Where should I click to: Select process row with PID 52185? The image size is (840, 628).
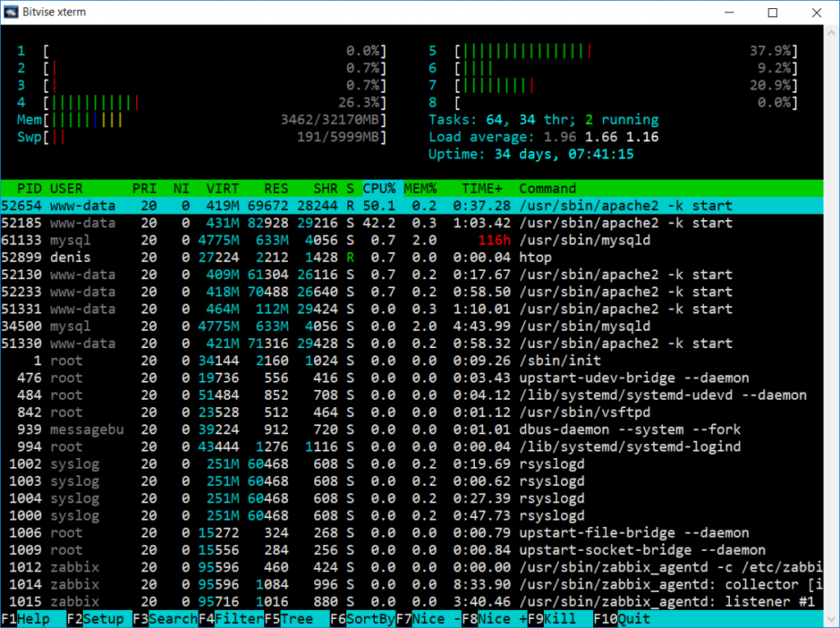tap(412, 222)
